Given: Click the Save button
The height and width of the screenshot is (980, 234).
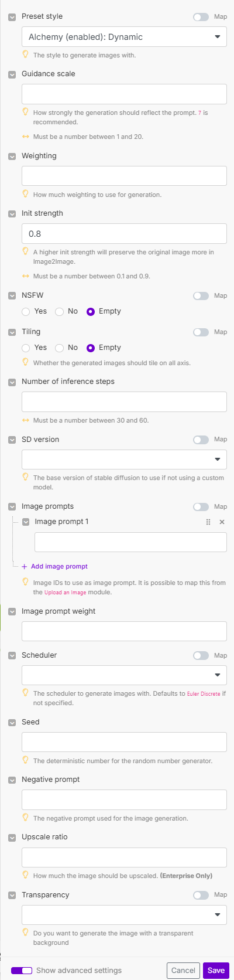Looking at the screenshot, I should 216,970.
